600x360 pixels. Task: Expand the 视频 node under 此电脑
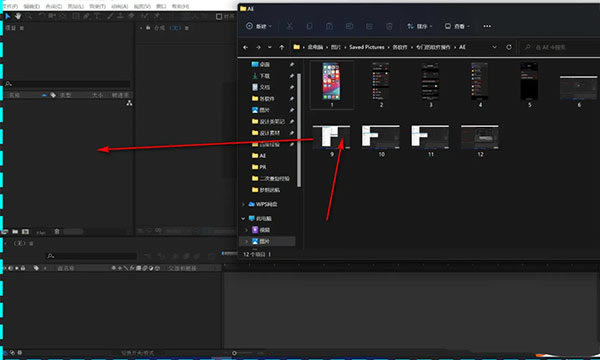pos(246,230)
